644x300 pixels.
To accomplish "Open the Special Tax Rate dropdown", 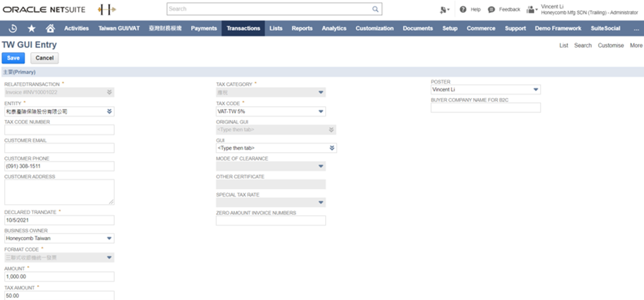I will (x=321, y=203).
